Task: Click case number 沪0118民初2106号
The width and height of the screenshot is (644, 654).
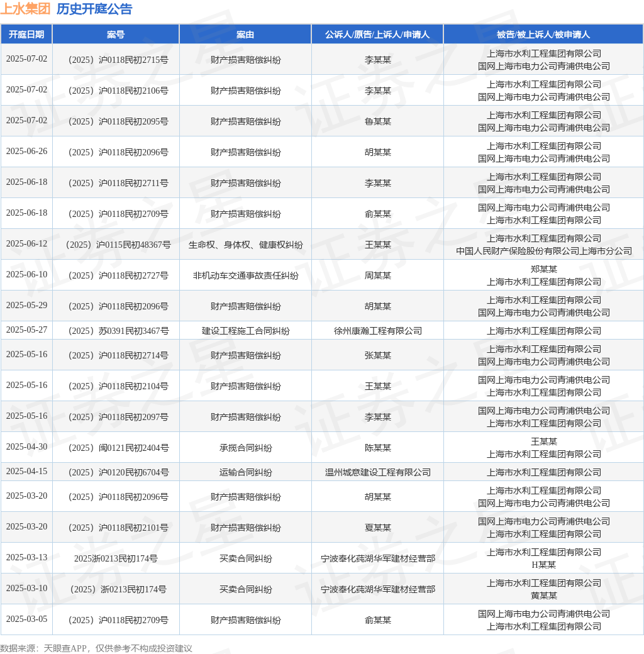Action: (x=118, y=91)
